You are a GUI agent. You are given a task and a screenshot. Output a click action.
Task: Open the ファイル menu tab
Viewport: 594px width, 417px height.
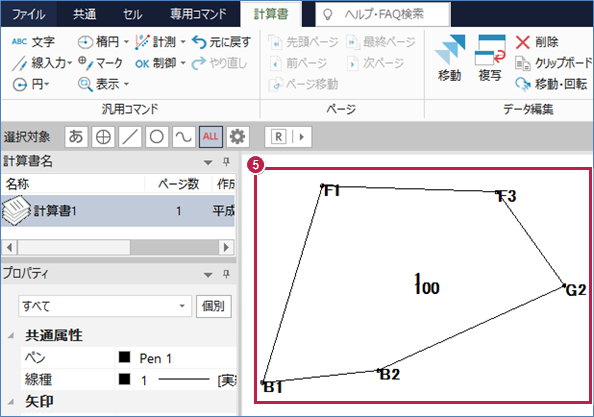[29, 14]
